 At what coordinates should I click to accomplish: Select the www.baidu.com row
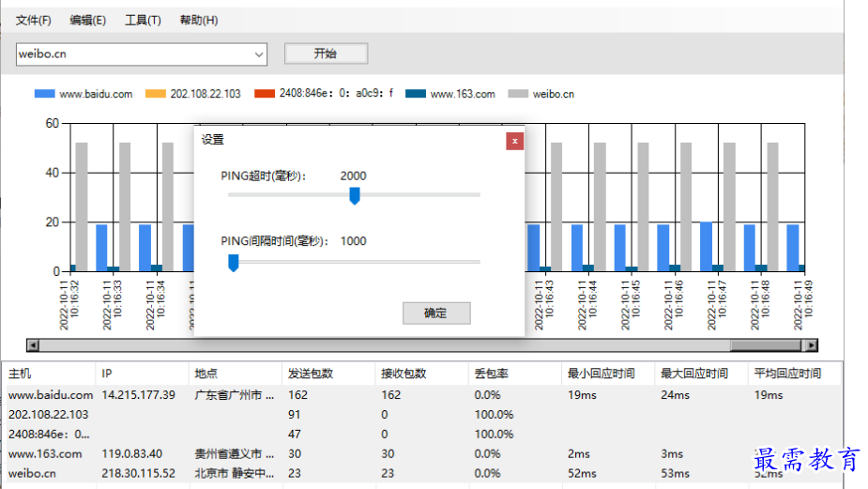pos(422,395)
